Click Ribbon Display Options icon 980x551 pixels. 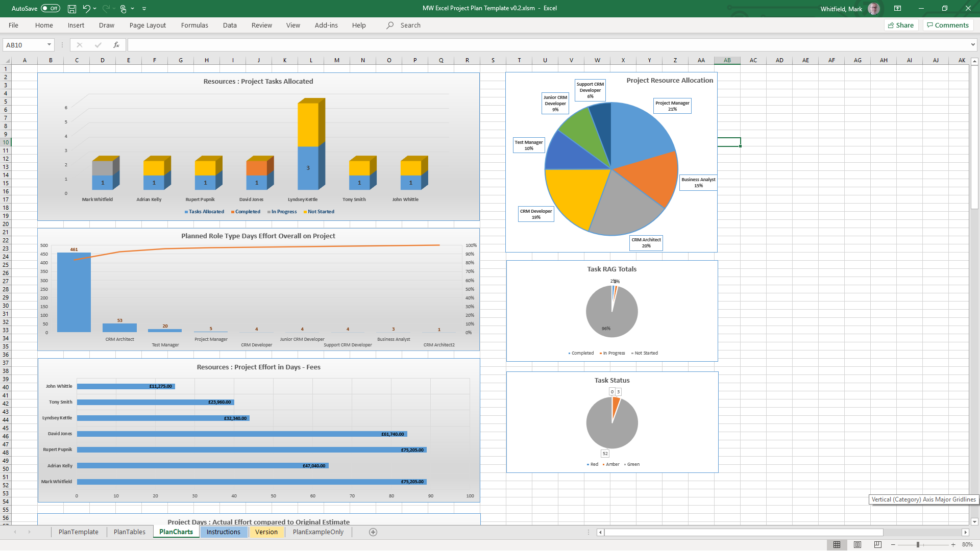897,9
